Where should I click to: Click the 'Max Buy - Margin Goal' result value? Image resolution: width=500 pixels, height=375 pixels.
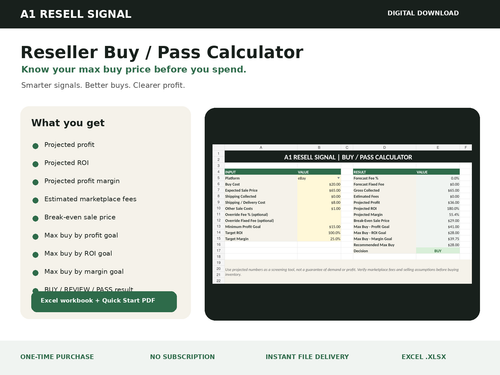[438, 239]
